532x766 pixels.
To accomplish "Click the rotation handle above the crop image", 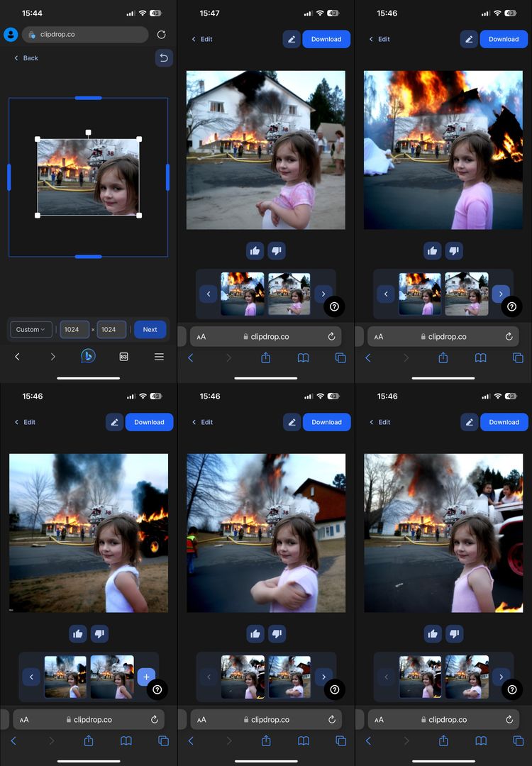I will pos(89,133).
